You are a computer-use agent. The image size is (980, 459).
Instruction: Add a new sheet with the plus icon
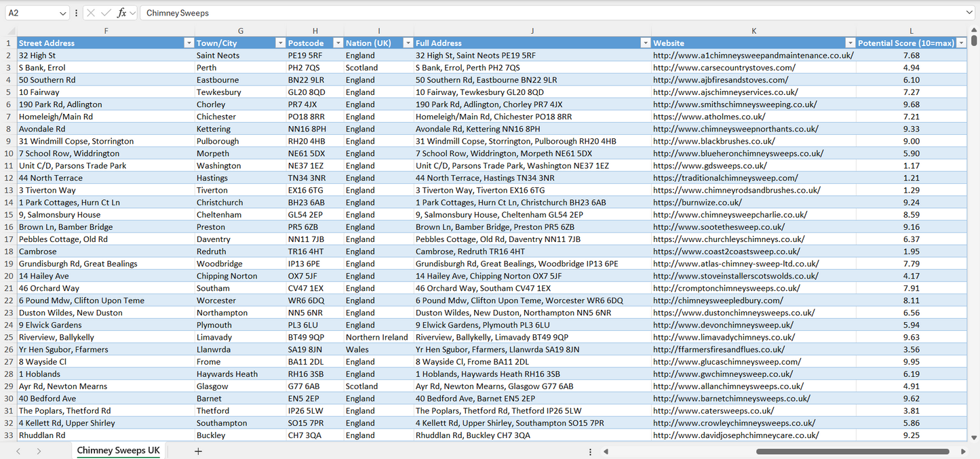[x=198, y=450]
